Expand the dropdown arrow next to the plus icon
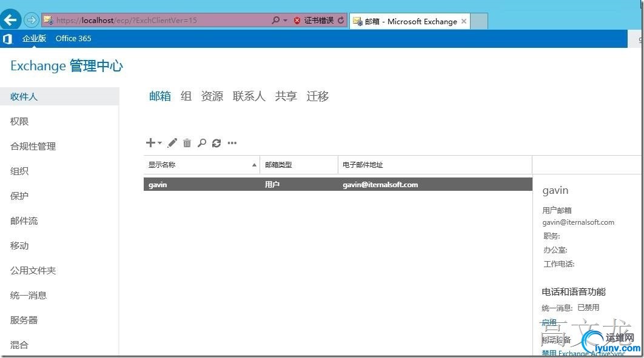Screen dimensions: 644x358 (x=159, y=143)
